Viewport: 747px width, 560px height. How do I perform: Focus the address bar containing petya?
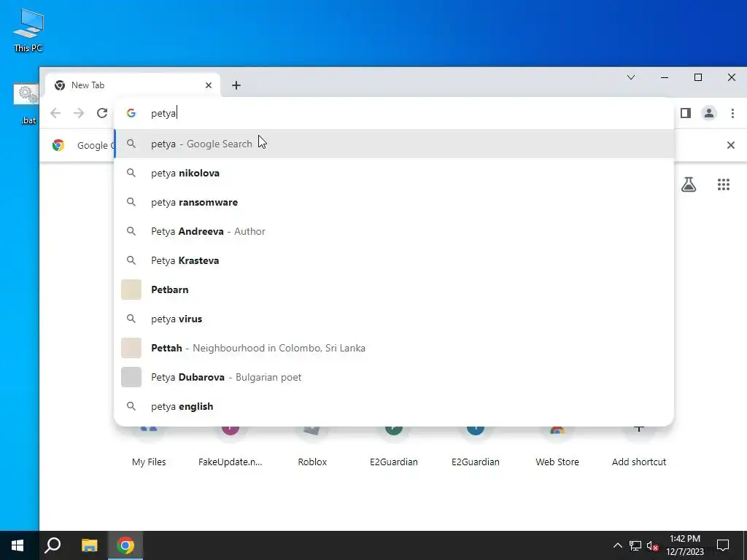[x=393, y=113]
